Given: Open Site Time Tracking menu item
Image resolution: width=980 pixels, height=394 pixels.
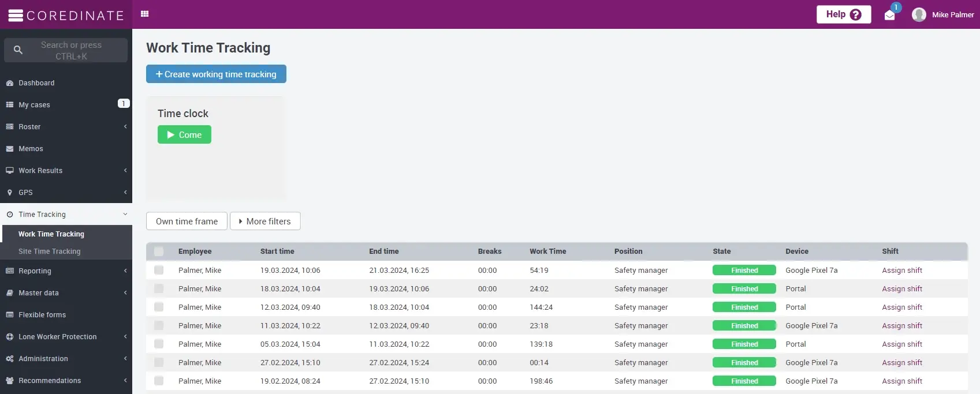Looking at the screenshot, I should (50, 252).
